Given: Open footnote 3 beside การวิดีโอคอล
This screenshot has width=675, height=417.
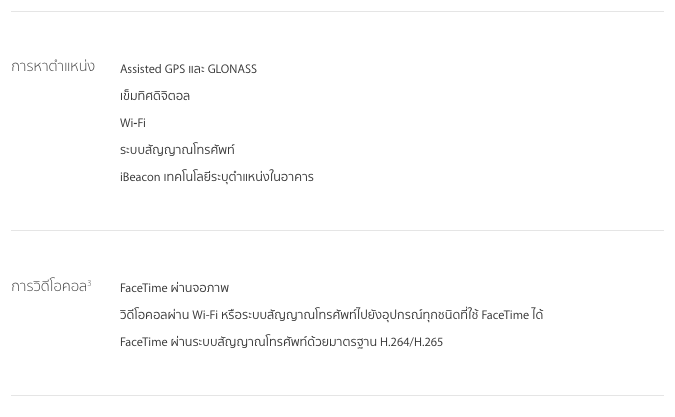Looking at the screenshot, I should click(x=89, y=284).
